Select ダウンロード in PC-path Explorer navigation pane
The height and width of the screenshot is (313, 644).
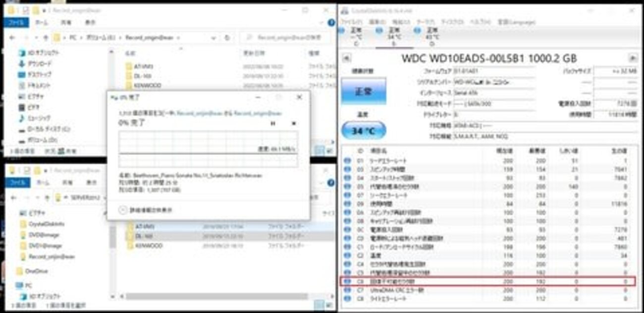coord(35,64)
